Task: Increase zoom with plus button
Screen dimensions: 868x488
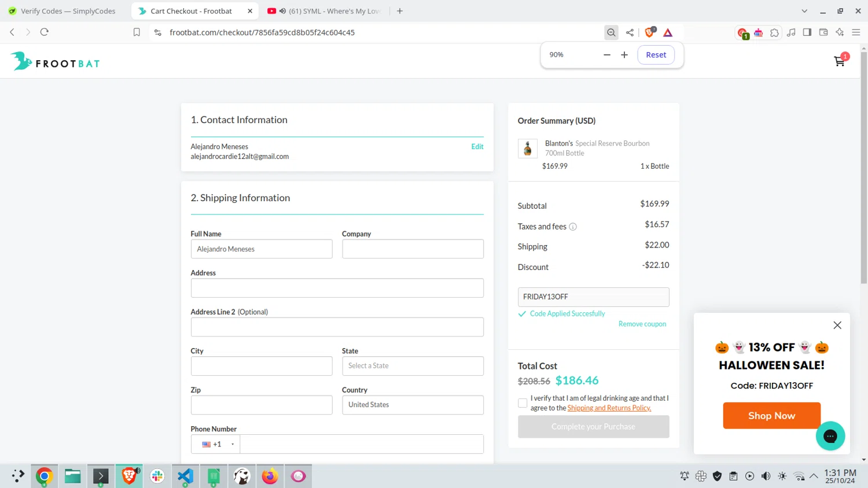Action: click(624, 55)
